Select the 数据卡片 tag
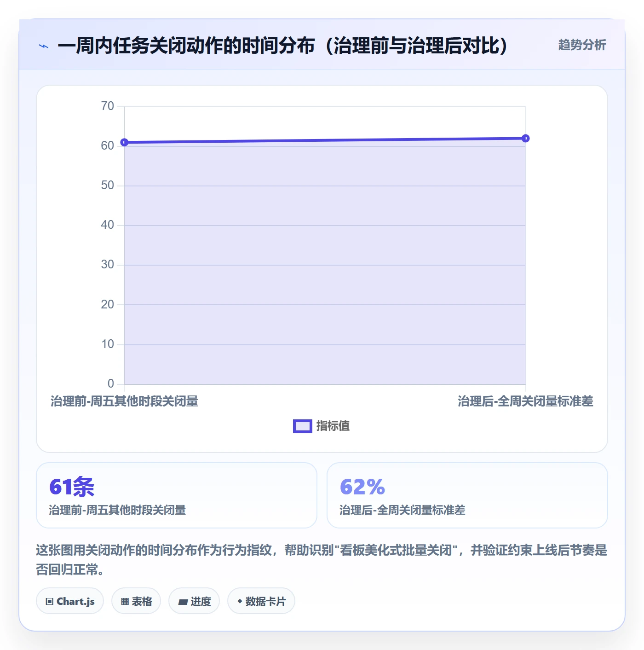 coord(261,601)
